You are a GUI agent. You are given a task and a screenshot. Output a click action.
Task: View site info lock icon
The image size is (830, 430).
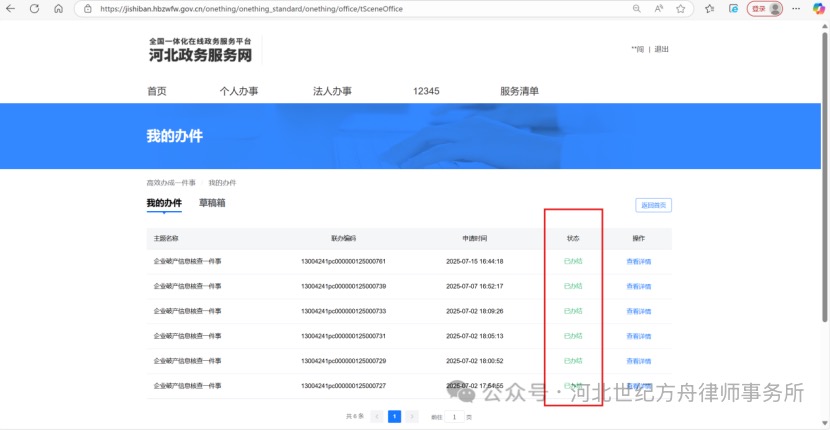tap(88, 9)
